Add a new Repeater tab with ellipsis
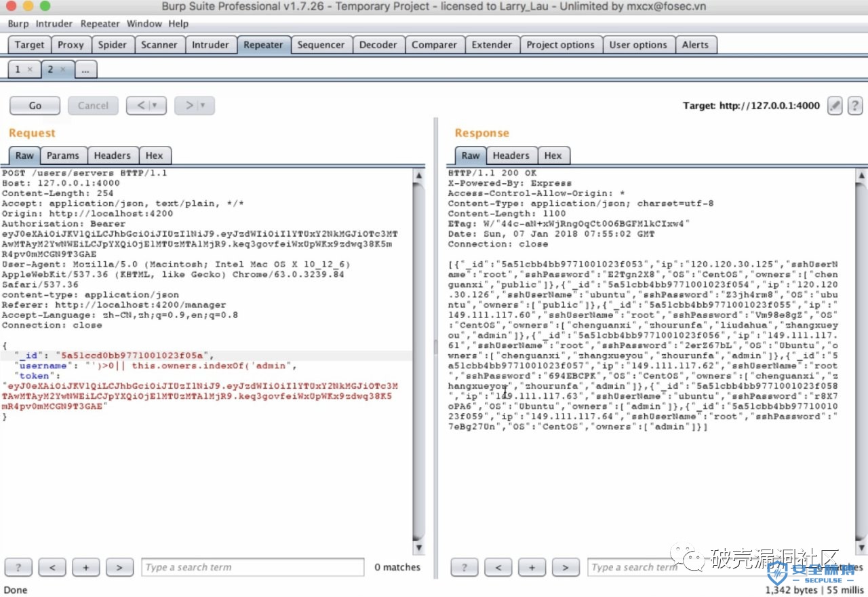The image size is (868, 597). pyautogui.click(x=85, y=69)
